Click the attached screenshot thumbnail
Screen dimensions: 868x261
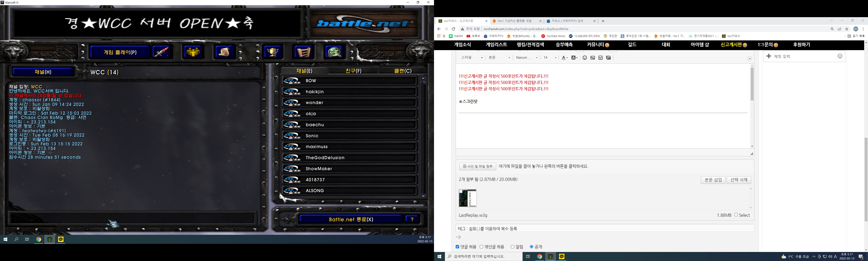point(468,198)
